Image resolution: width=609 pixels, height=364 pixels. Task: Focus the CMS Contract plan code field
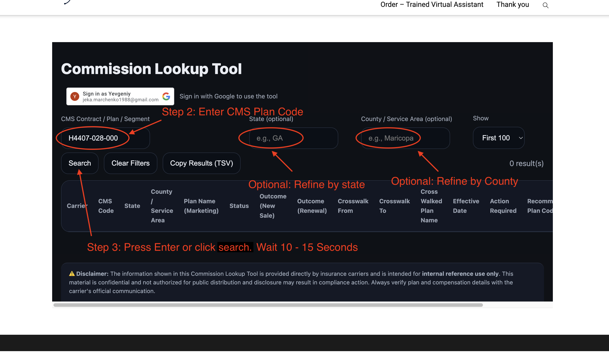pos(105,138)
